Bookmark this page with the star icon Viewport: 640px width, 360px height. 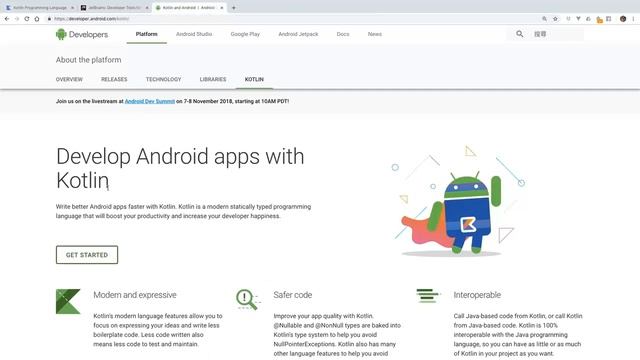coord(556,19)
